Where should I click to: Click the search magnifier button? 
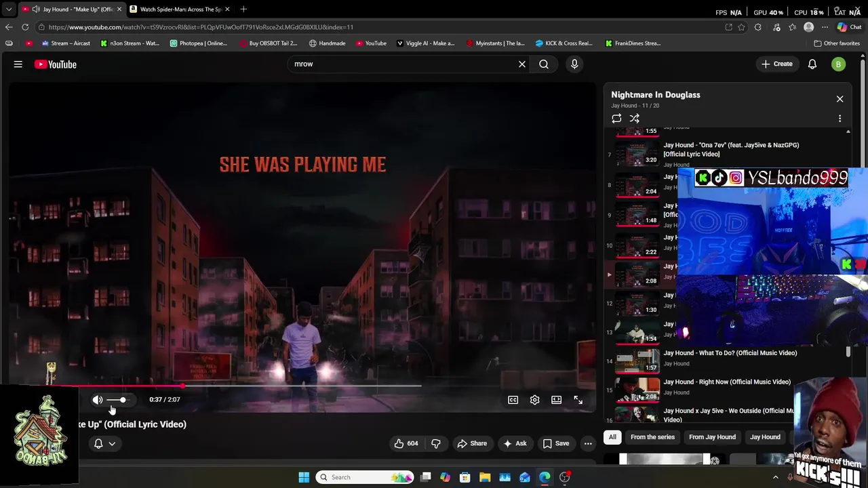544,64
